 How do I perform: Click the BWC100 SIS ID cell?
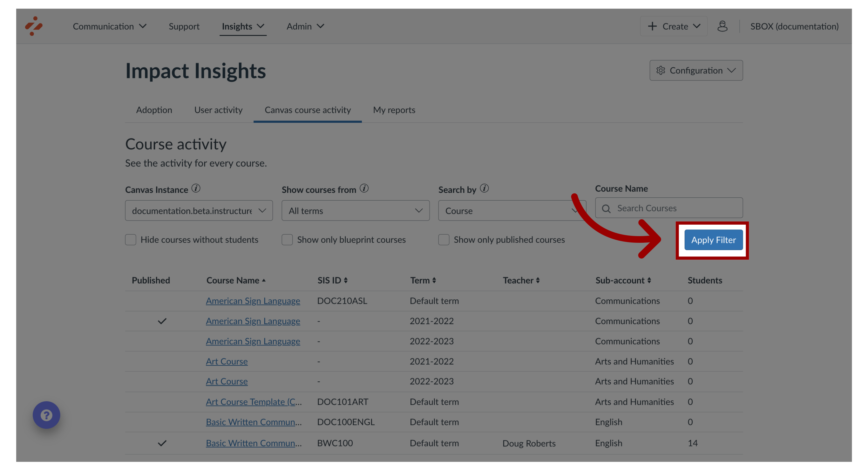tap(335, 443)
